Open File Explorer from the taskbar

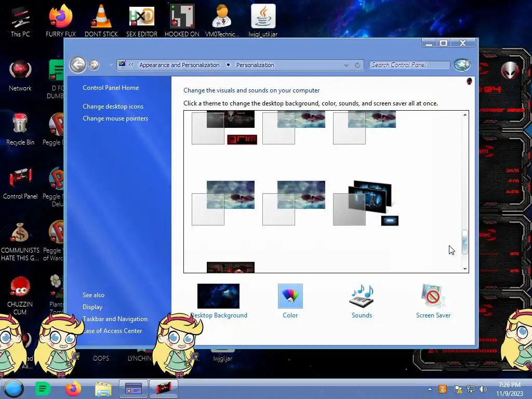[103, 389]
